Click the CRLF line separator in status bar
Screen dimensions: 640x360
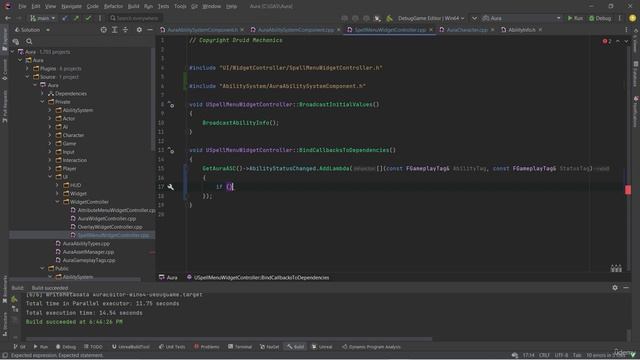[x=544, y=355]
